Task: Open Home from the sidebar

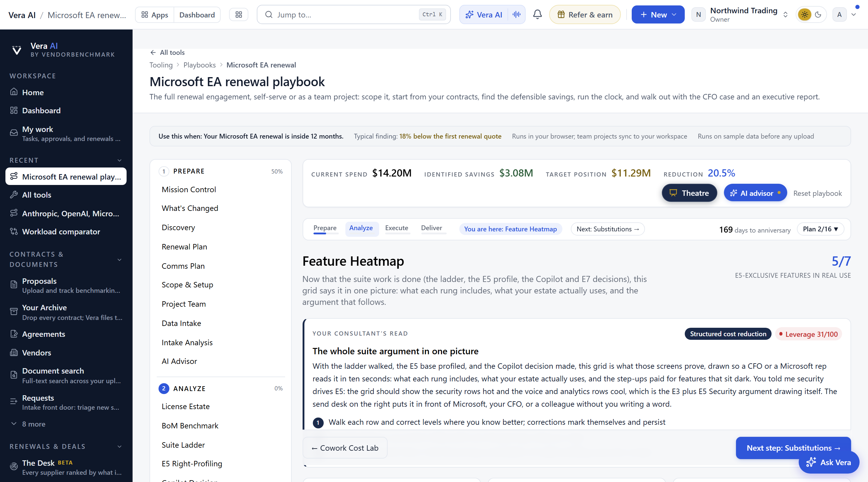Action: coord(66,92)
